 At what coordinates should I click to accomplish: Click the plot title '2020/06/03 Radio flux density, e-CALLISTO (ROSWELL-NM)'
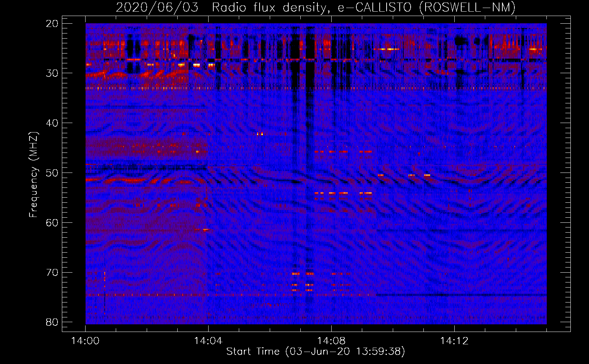click(316, 7)
